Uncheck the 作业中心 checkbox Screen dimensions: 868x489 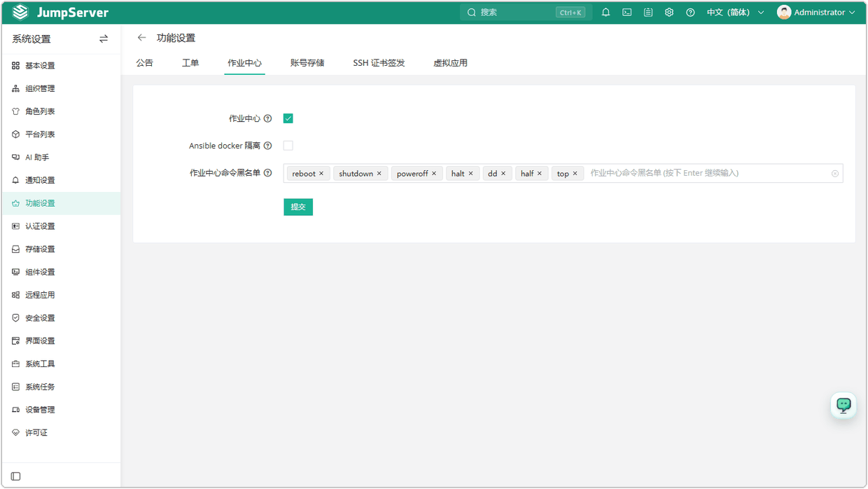[x=288, y=118]
